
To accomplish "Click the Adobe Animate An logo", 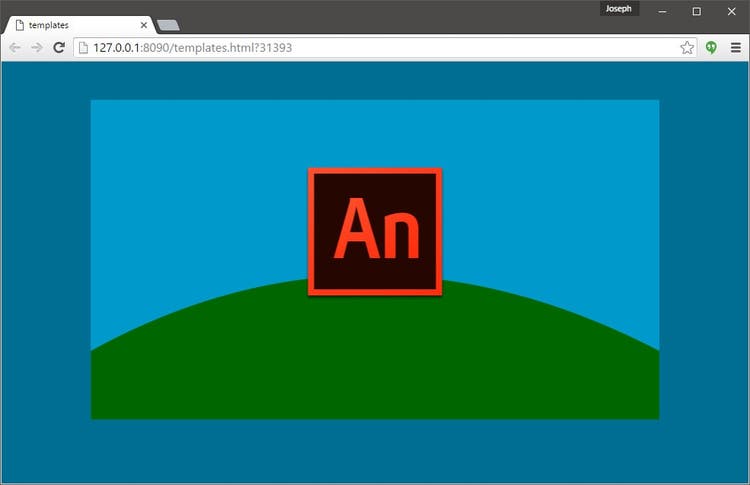I will click(375, 231).
